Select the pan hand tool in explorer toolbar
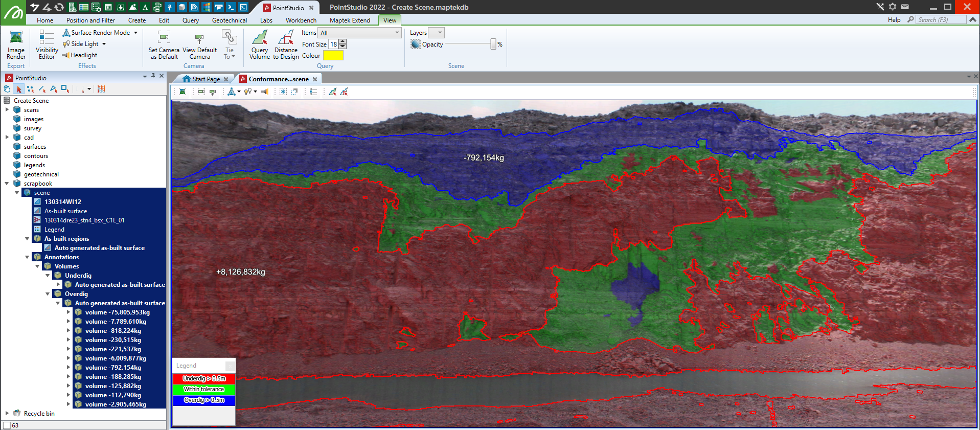Image resolution: width=980 pixels, height=430 pixels. pos(7,89)
